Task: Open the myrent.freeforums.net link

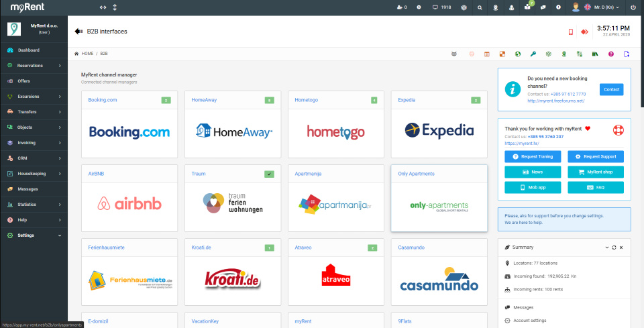Action: point(555,101)
